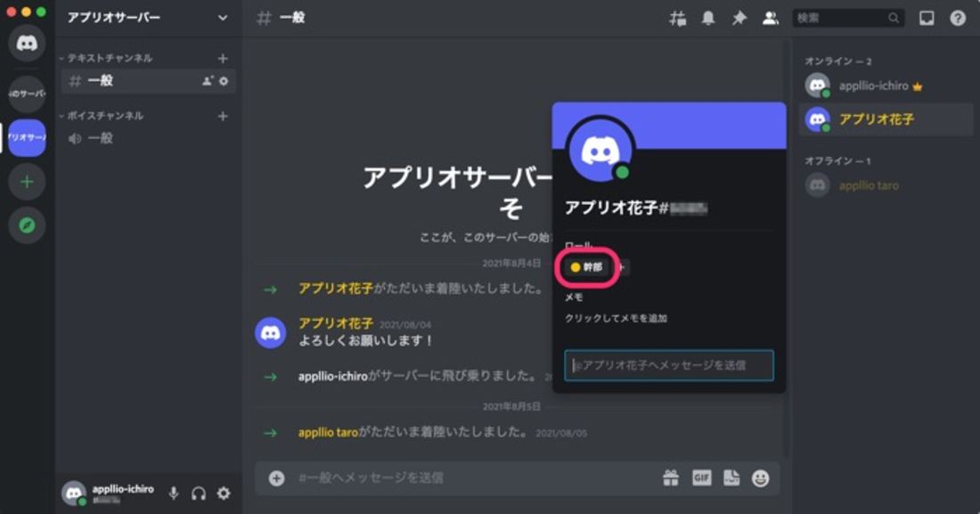Open the sticker picker icon

click(731, 478)
